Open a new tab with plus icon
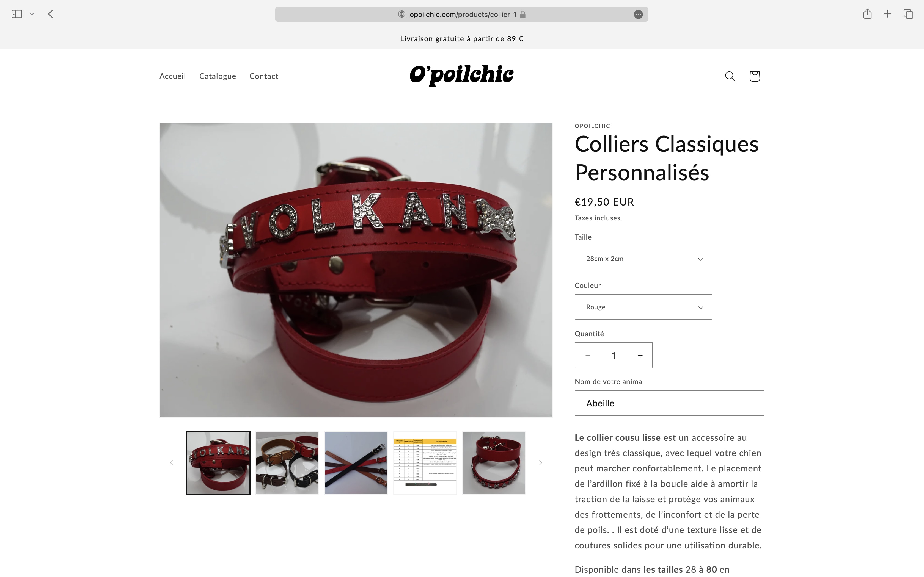Image resolution: width=924 pixels, height=577 pixels. click(x=888, y=14)
